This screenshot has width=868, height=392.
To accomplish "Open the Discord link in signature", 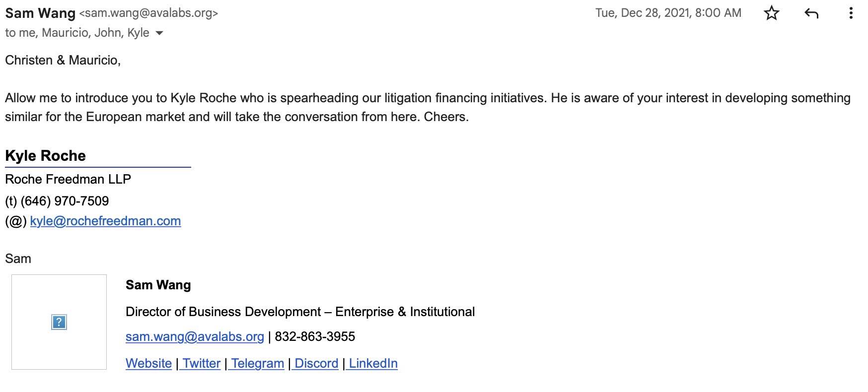I will (316, 363).
